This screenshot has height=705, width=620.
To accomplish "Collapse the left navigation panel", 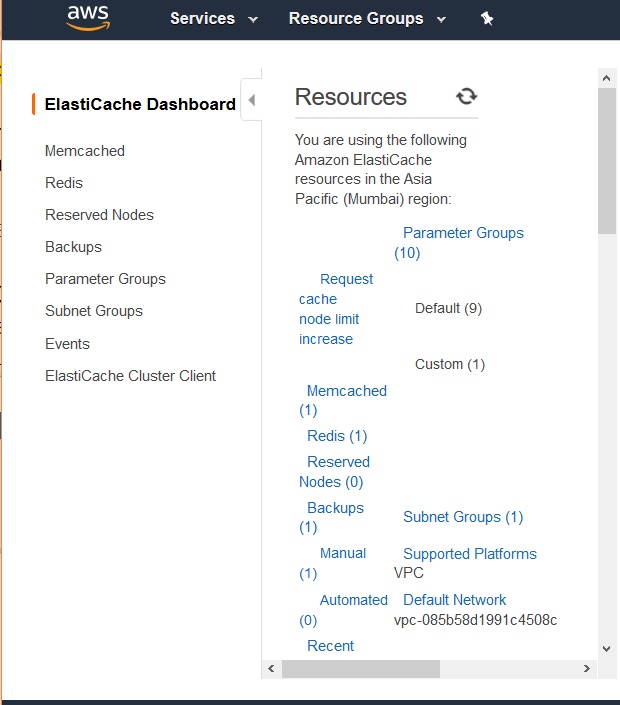I will (x=251, y=100).
